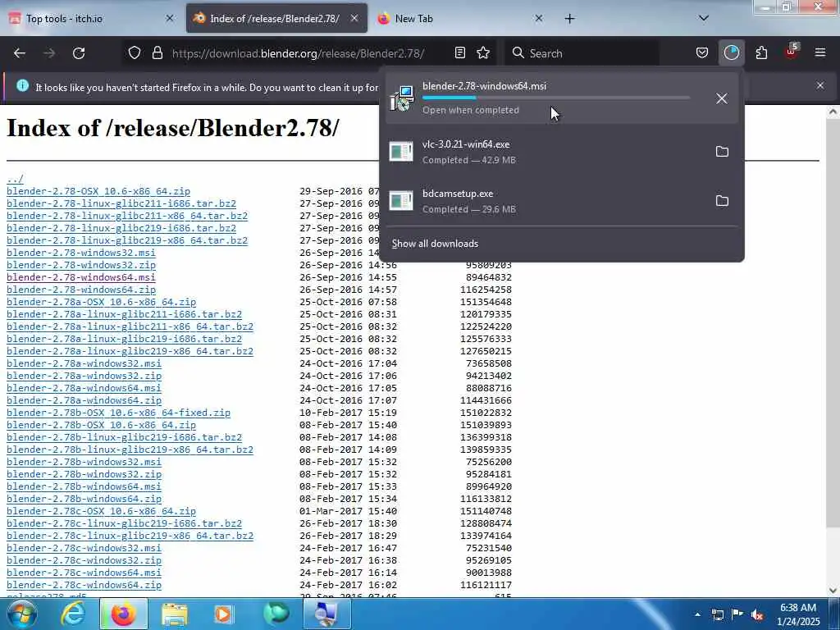
Task: Open Windows Media Player taskbar icon
Action: 223,614
